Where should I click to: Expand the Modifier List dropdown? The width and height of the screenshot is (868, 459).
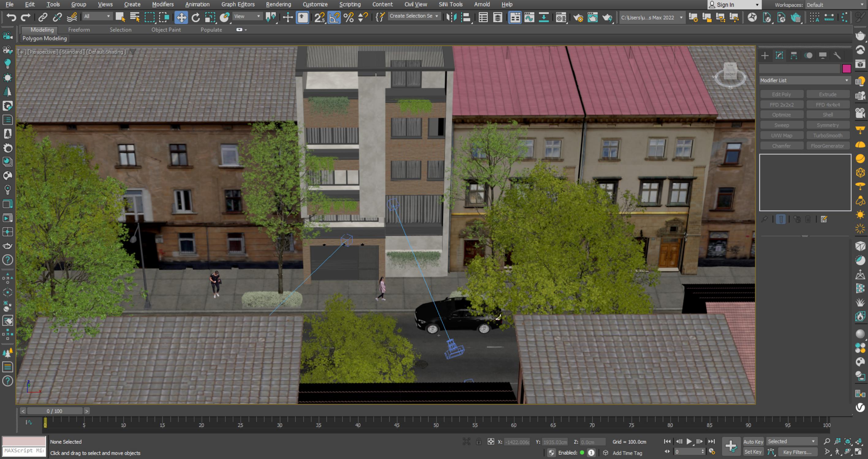805,80
